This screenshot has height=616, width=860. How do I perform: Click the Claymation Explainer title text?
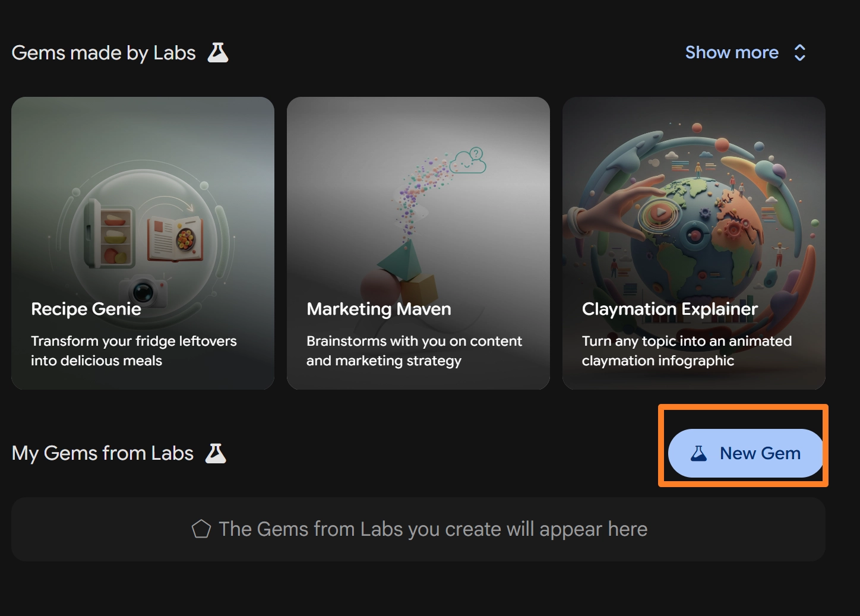(x=670, y=309)
